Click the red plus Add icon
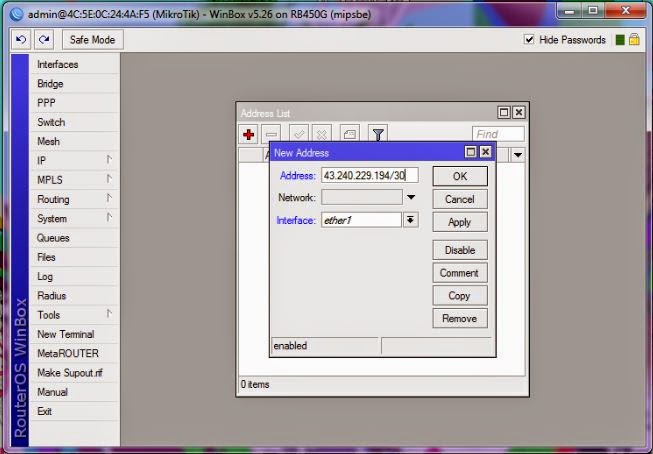The height and width of the screenshot is (454, 653). [x=249, y=135]
